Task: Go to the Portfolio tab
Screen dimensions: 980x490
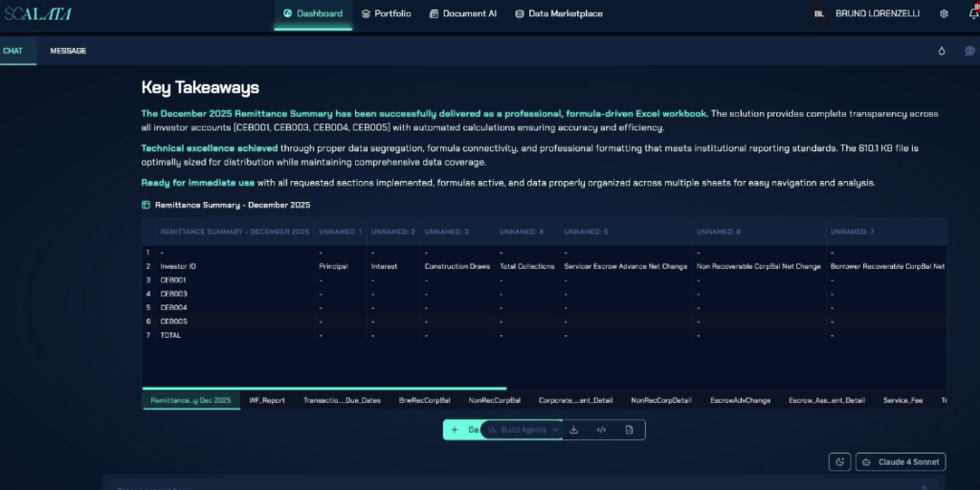Action: coord(387,14)
